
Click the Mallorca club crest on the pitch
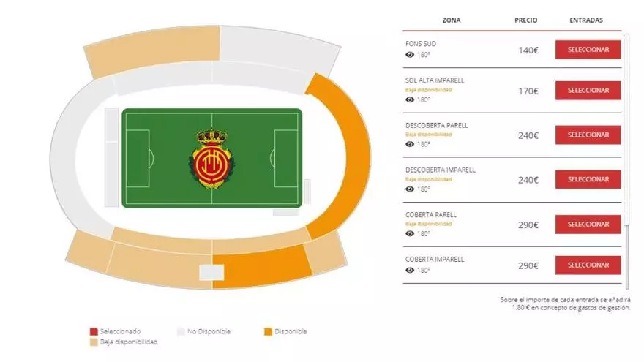pos(211,158)
